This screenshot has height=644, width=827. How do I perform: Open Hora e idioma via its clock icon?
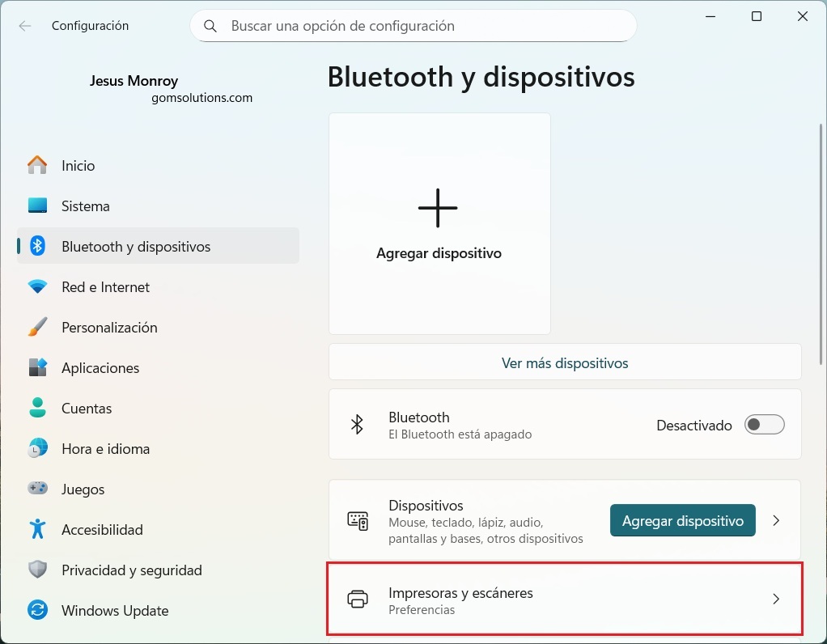pos(37,448)
